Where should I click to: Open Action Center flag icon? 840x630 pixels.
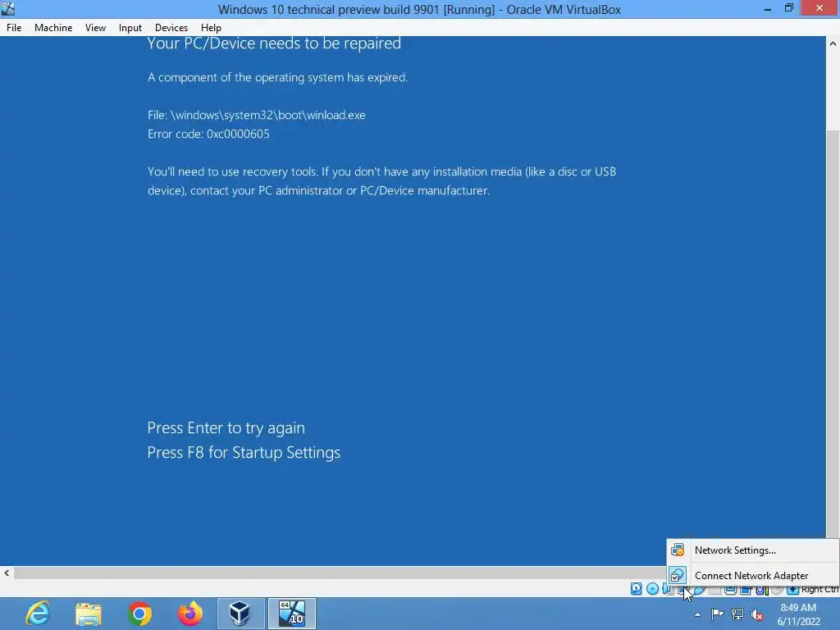click(x=717, y=614)
